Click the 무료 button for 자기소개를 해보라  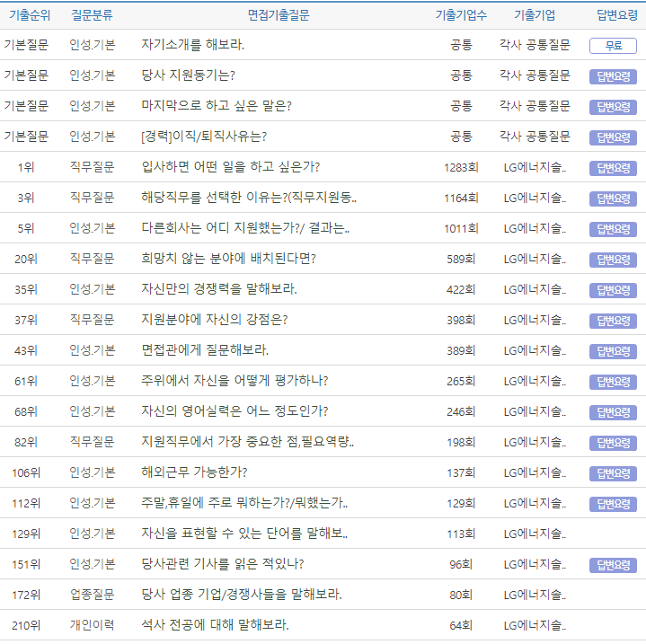tap(613, 46)
